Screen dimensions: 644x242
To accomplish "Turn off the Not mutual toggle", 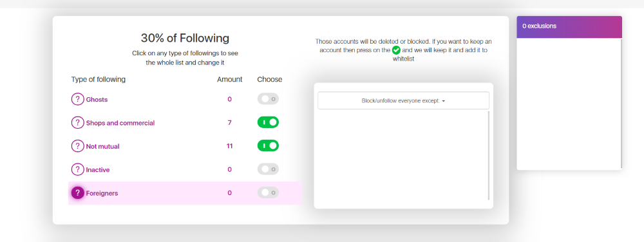I will coord(268,145).
